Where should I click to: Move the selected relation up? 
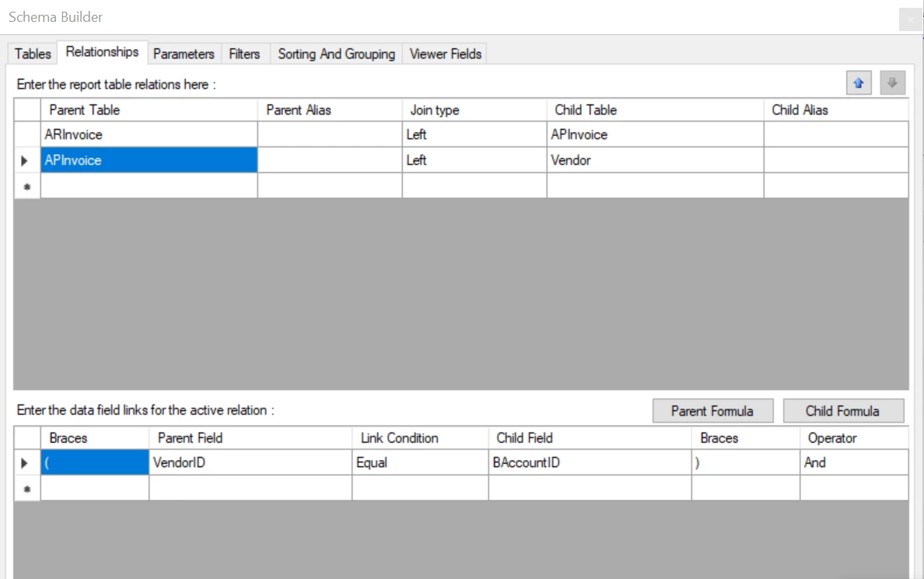pos(859,83)
